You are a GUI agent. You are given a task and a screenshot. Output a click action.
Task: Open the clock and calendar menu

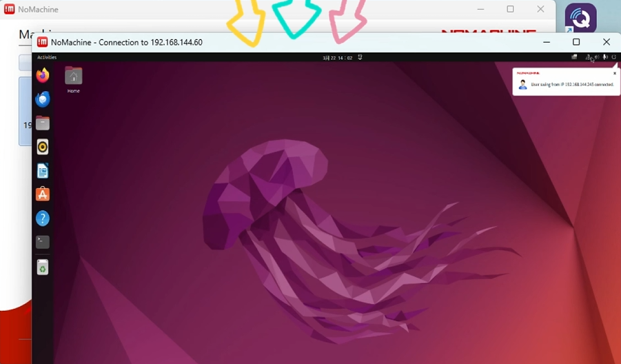click(x=338, y=57)
